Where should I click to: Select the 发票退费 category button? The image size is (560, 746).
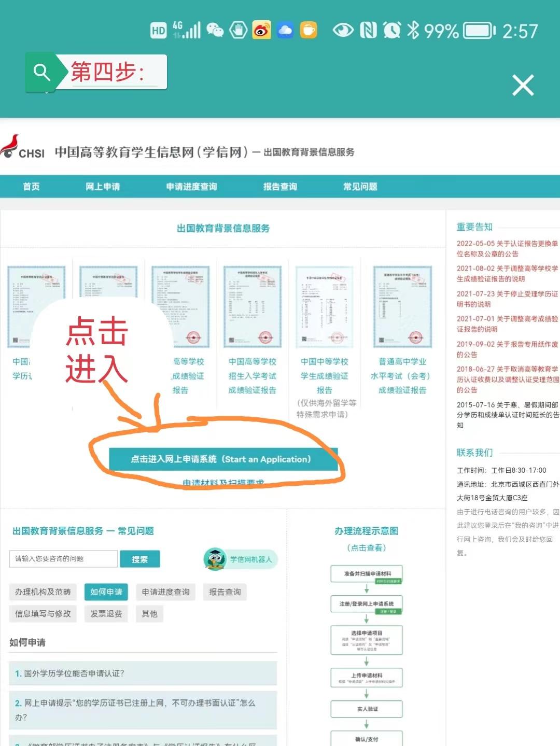pyautogui.click(x=106, y=614)
